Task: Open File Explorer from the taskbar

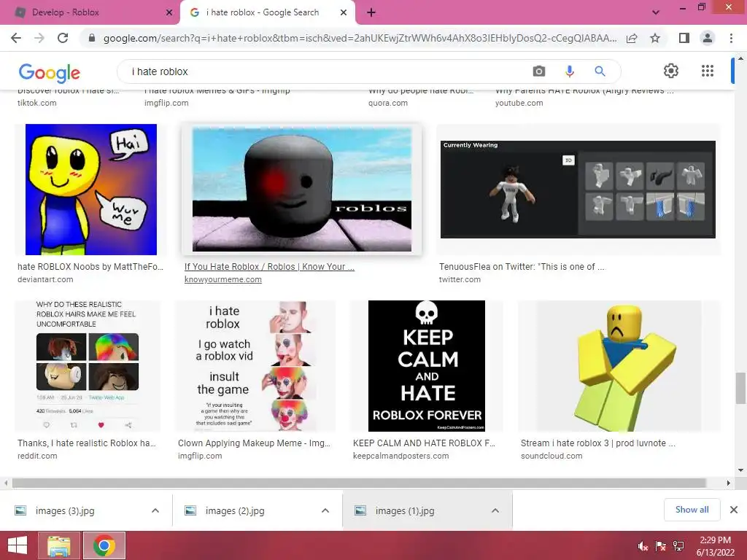Action: click(59, 545)
